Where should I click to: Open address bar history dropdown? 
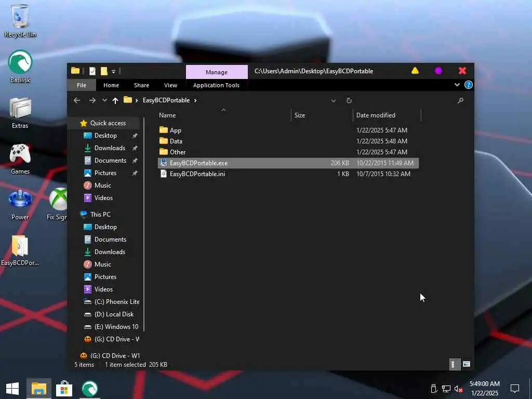pos(334,101)
